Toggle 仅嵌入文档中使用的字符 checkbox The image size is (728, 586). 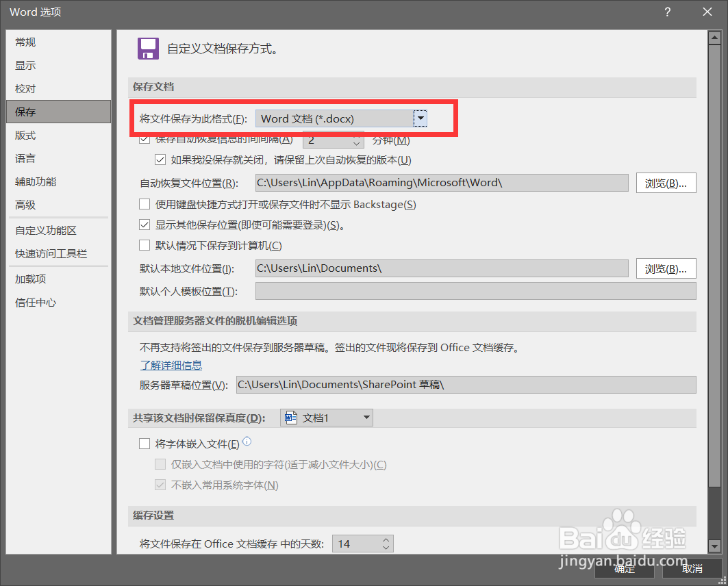coord(160,464)
